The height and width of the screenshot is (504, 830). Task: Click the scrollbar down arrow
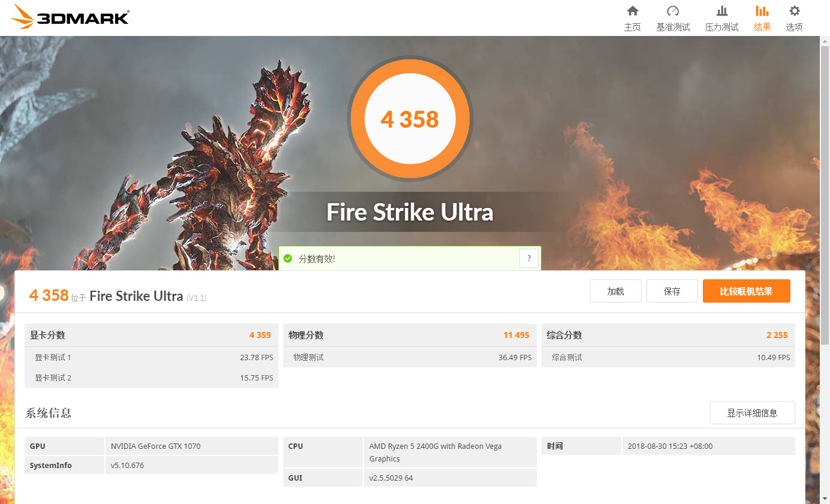(825, 499)
